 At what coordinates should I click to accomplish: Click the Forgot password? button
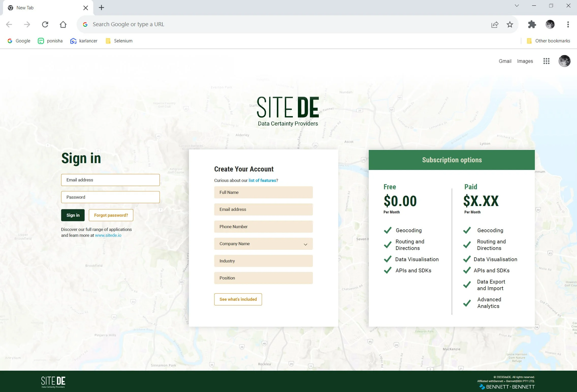click(111, 215)
